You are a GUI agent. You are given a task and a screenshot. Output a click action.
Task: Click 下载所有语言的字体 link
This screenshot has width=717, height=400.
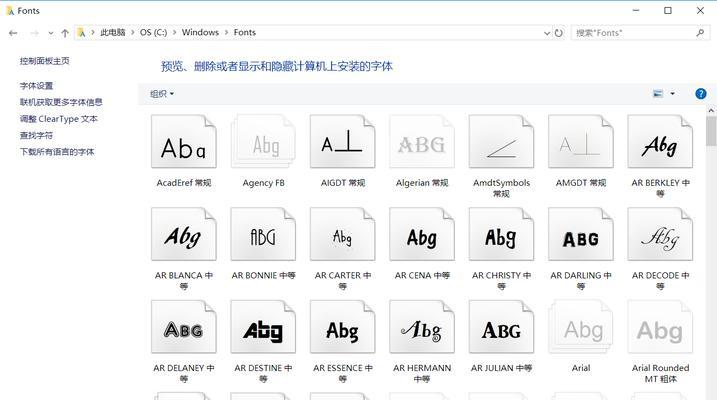click(x=57, y=152)
